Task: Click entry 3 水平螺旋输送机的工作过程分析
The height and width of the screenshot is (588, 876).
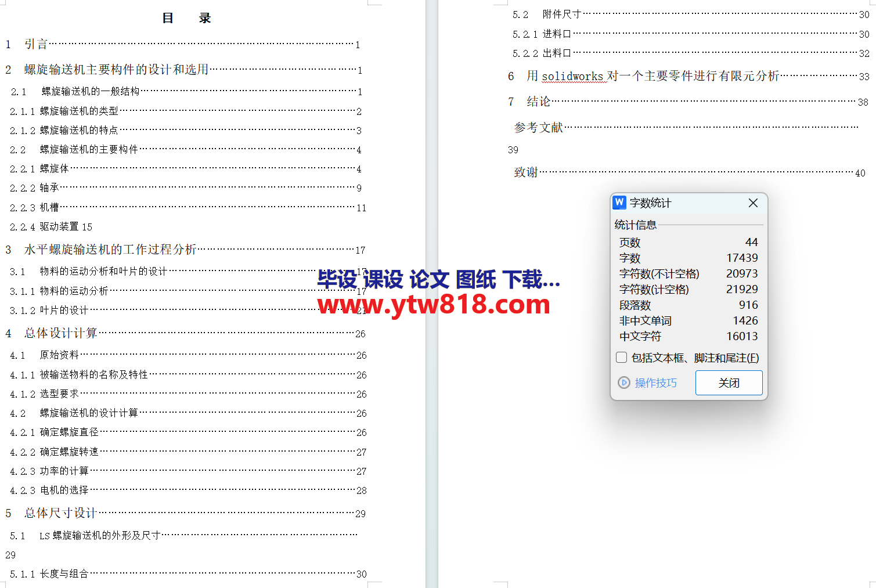Action: click(185, 250)
